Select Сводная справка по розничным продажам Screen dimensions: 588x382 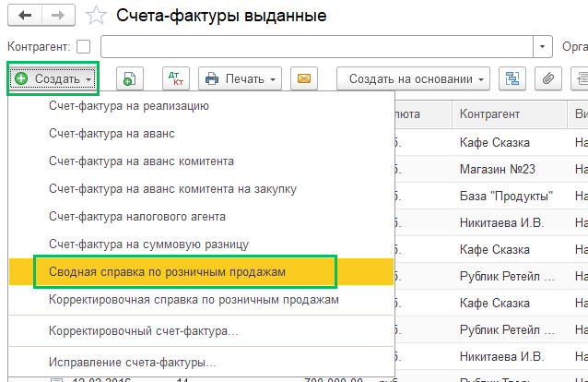click(201, 272)
